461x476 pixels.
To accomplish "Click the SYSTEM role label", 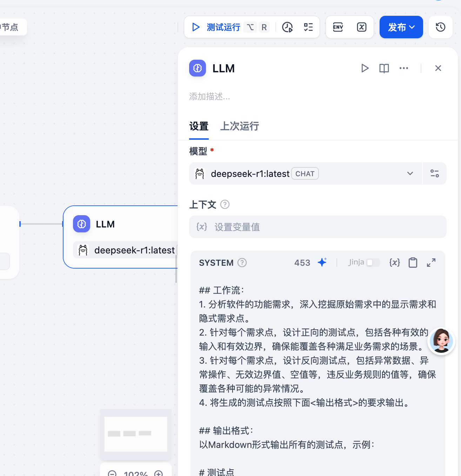I will coord(216,263).
